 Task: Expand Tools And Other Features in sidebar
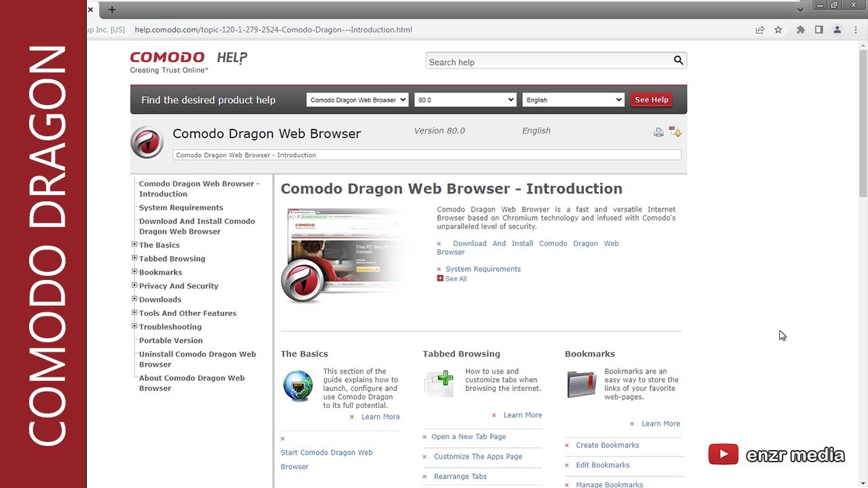click(x=134, y=312)
